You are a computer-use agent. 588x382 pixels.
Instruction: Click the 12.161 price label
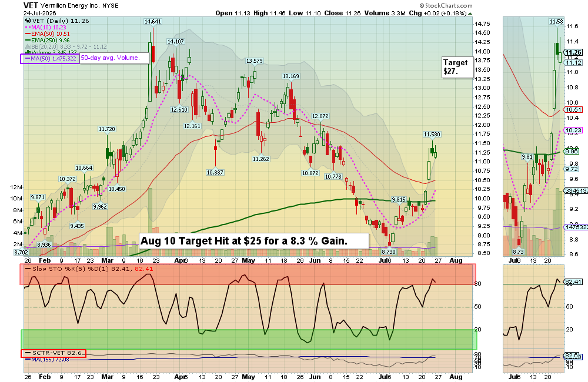coord(192,126)
